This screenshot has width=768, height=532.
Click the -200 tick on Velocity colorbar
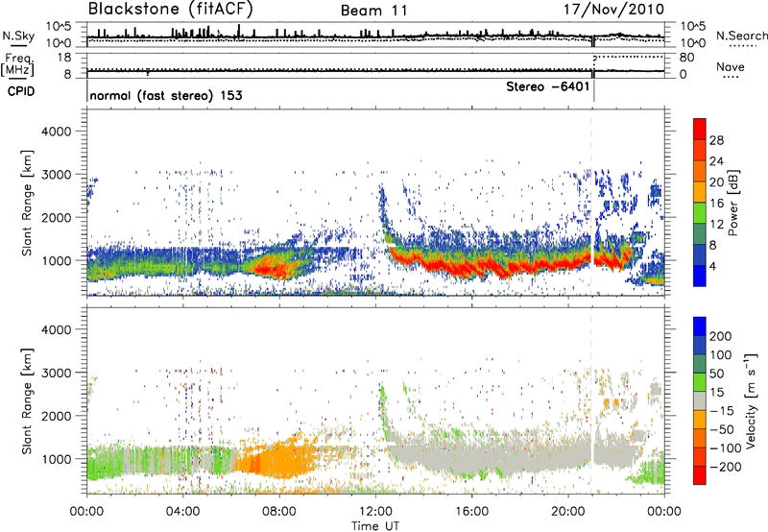click(x=725, y=467)
